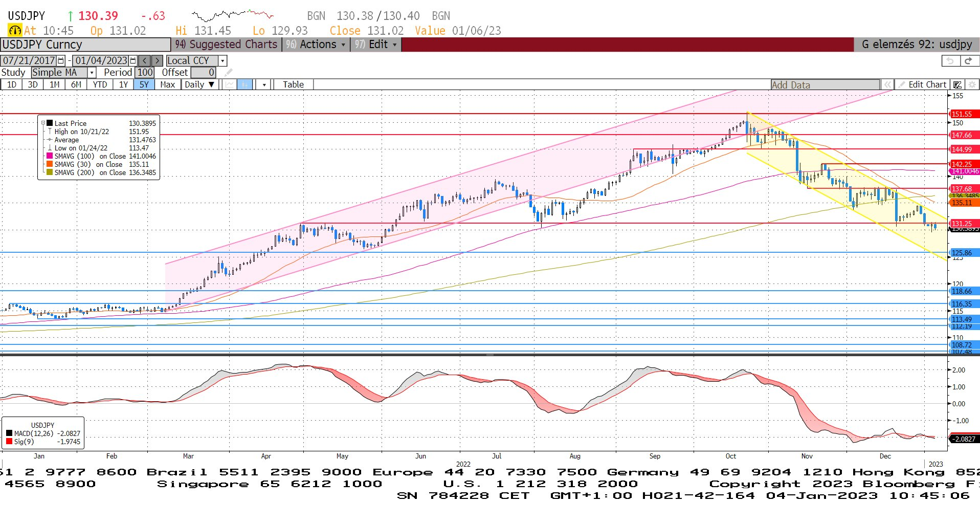The width and height of the screenshot is (980, 524).
Task: Open chart settings gear icon
Action: [972, 85]
